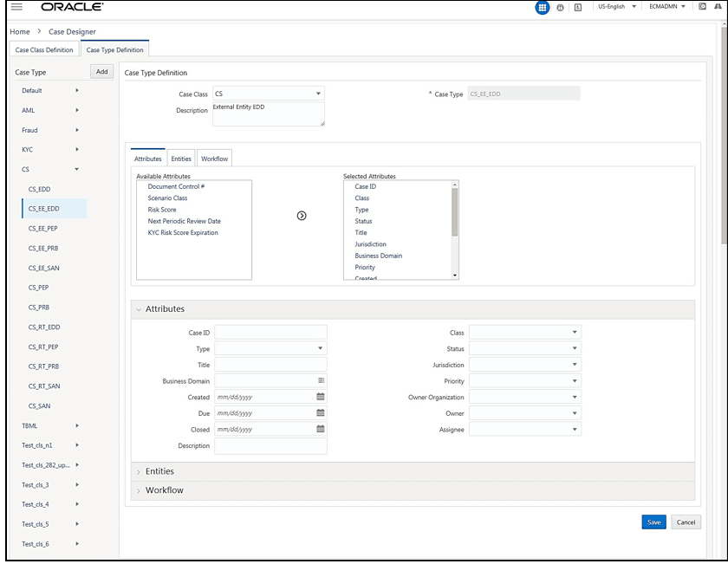Click the Save button

(653, 522)
